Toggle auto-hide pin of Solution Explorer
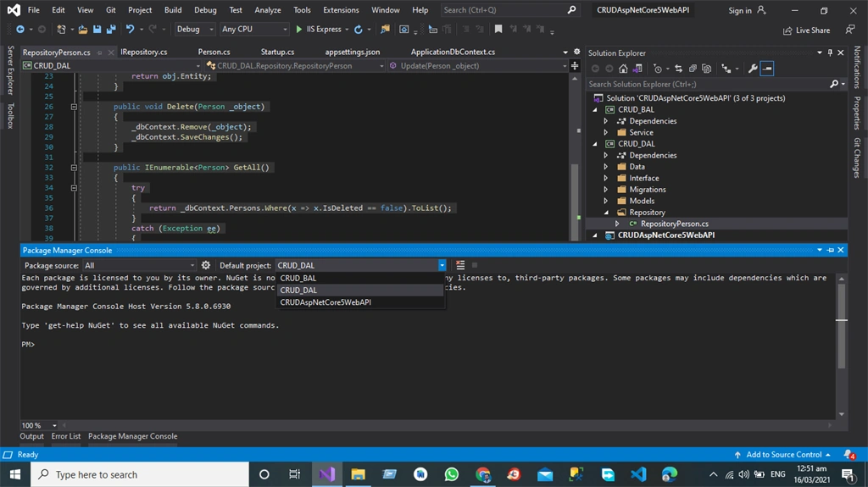Image resolution: width=868 pixels, height=487 pixels. point(830,53)
